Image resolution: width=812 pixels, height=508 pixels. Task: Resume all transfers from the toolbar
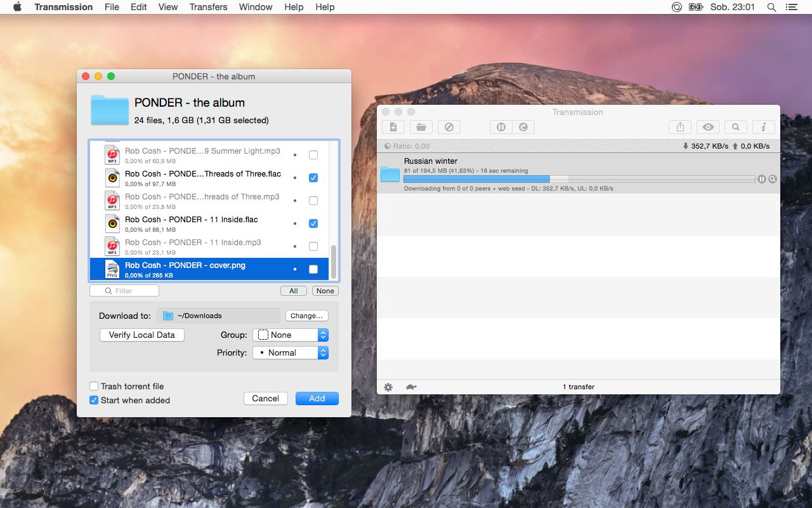(x=523, y=127)
